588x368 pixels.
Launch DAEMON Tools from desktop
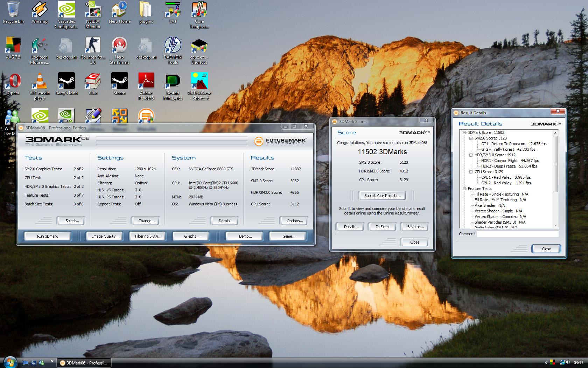173,50
